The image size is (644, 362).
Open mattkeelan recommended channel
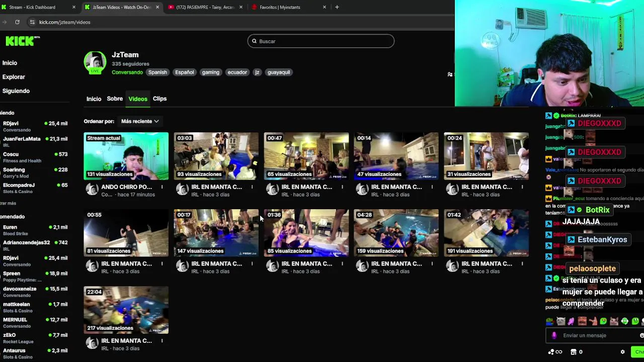coord(34,307)
